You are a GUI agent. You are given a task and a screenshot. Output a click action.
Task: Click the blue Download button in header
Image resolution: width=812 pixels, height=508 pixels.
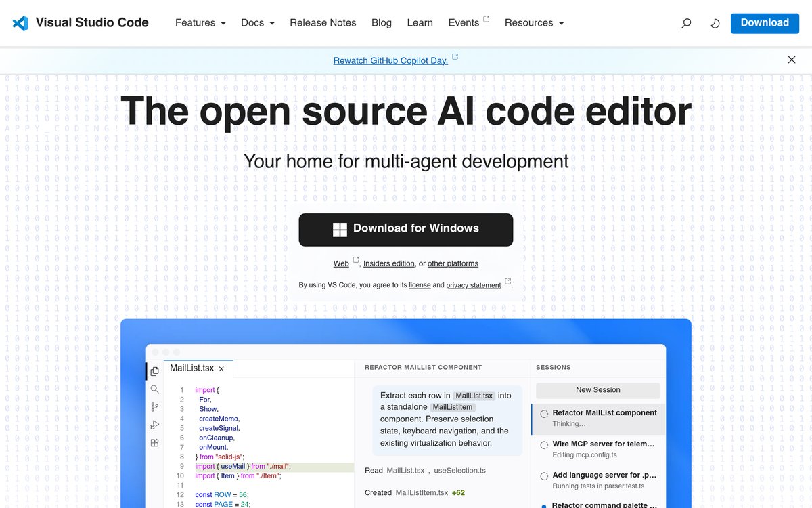tap(765, 23)
